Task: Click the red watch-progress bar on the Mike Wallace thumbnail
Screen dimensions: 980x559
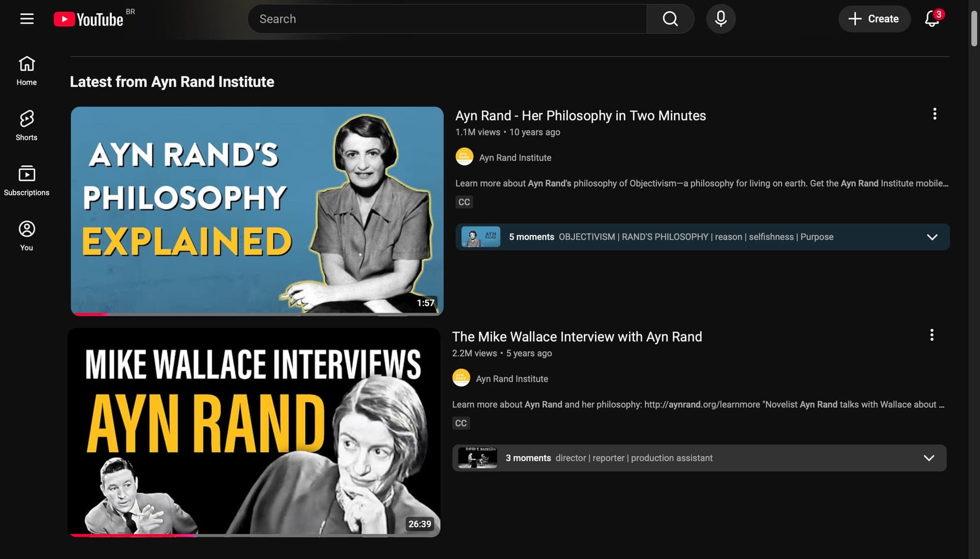Action: point(133,535)
